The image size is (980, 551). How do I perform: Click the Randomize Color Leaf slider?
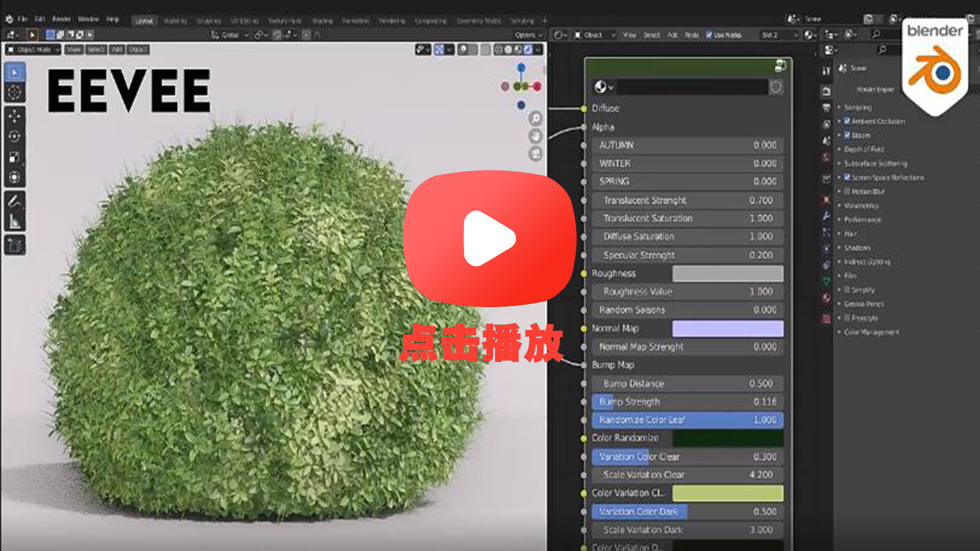(x=687, y=420)
